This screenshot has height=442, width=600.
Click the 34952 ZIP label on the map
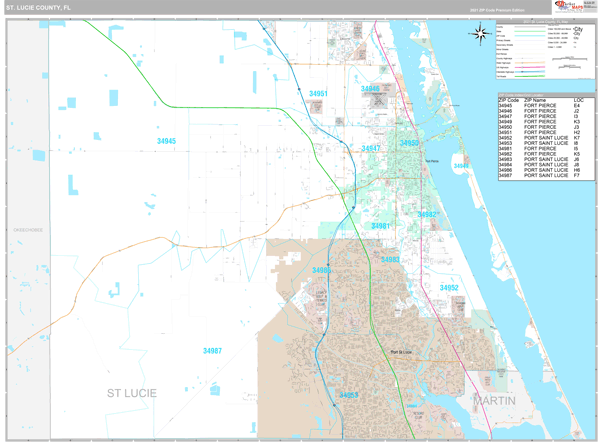coord(449,288)
